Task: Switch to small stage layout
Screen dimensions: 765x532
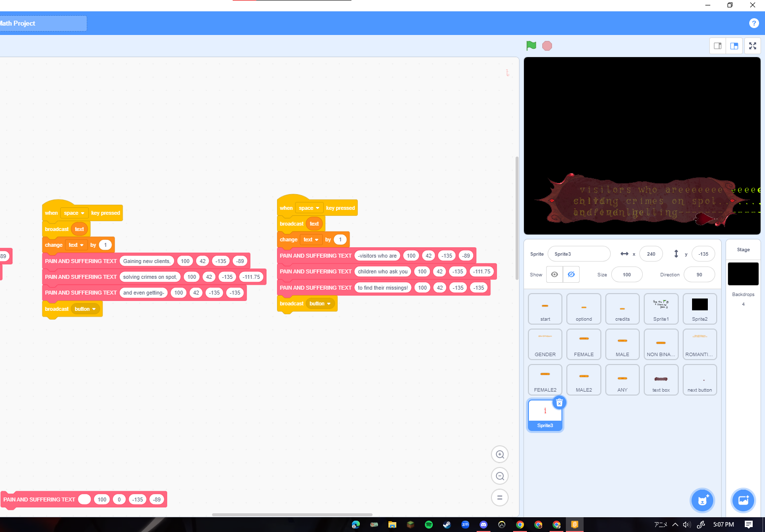Action: click(718, 46)
